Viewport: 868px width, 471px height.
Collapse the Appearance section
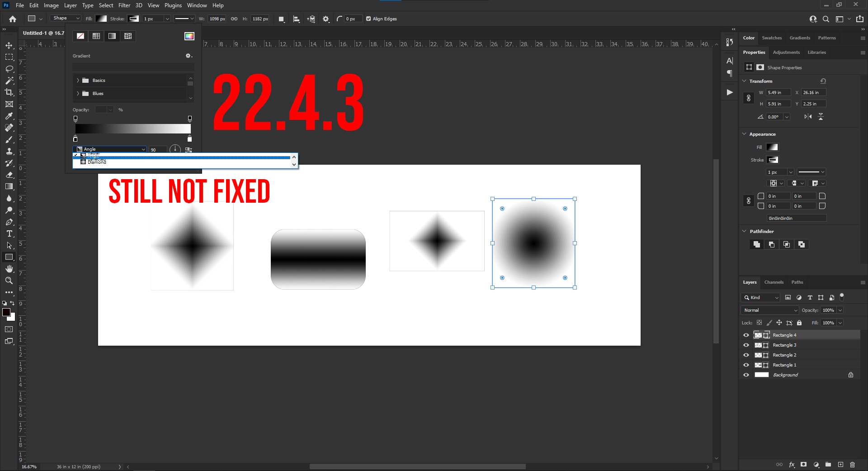(x=745, y=134)
